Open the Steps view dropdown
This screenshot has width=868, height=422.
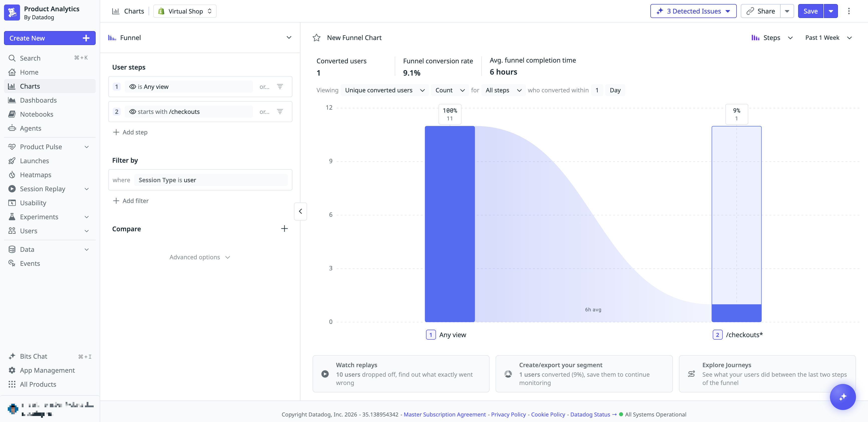pyautogui.click(x=772, y=38)
